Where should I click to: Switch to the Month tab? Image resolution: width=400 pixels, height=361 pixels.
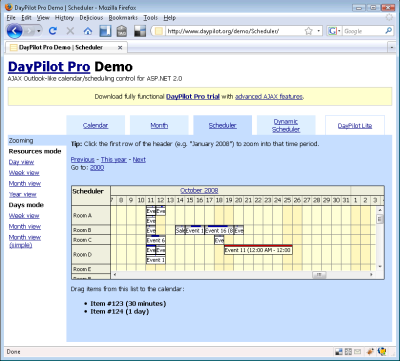pyautogui.click(x=159, y=126)
